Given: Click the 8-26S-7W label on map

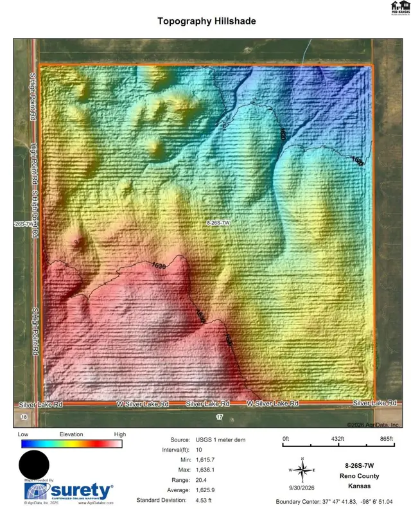Looking at the screenshot, I should pos(218,223).
